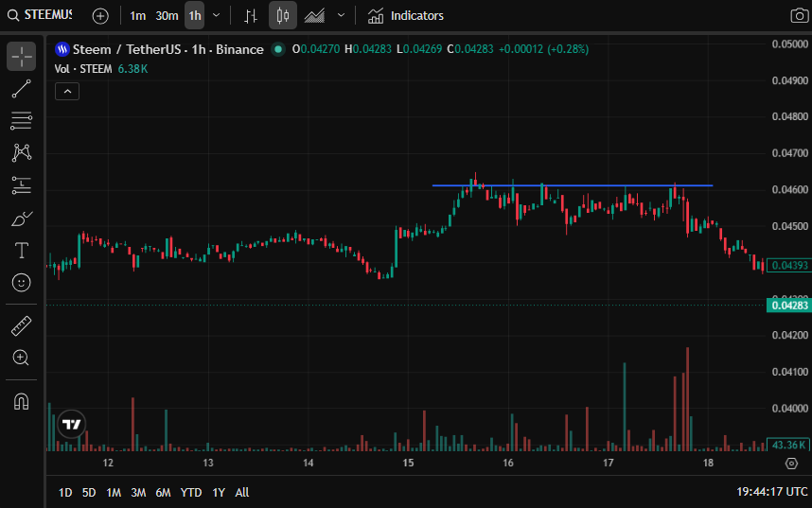The height and width of the screenshot is (508, 812).
Task: Click the symbol search magnifier icon
Action: pyautogui.click(x=12, y=15)
